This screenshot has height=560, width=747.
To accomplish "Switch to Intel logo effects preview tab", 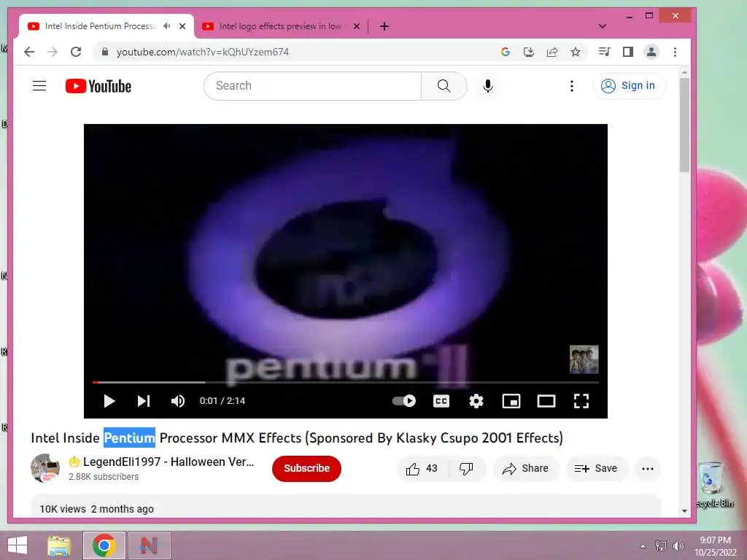I will 281,26.
